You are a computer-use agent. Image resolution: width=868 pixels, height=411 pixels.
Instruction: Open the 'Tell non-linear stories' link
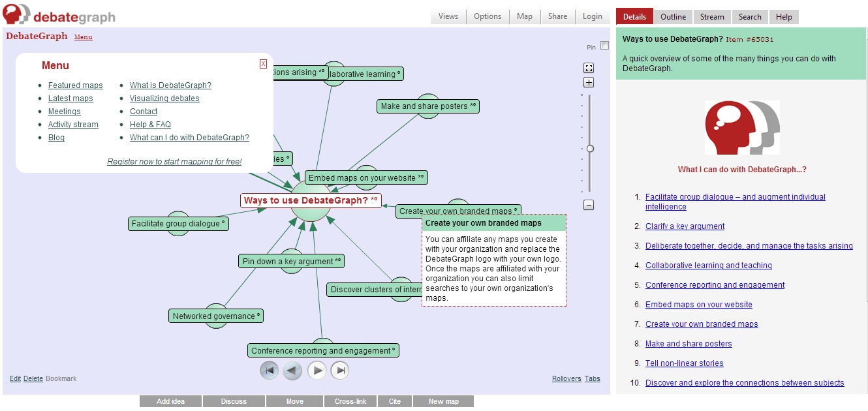684,363
